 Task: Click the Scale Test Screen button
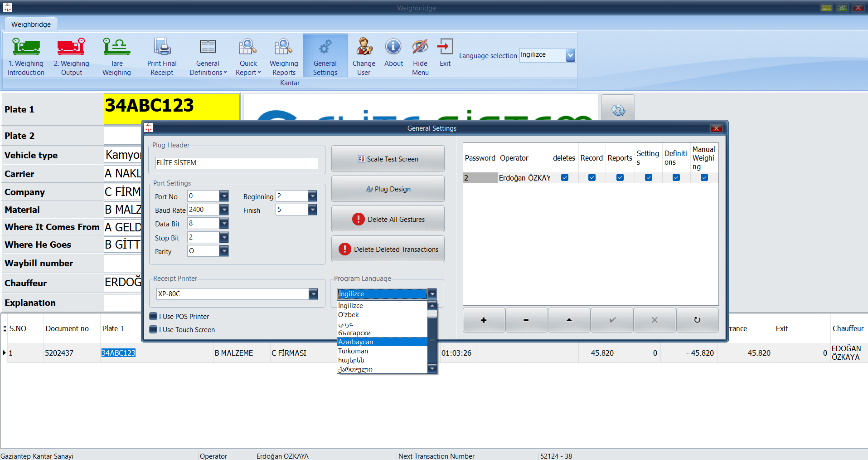388,159
